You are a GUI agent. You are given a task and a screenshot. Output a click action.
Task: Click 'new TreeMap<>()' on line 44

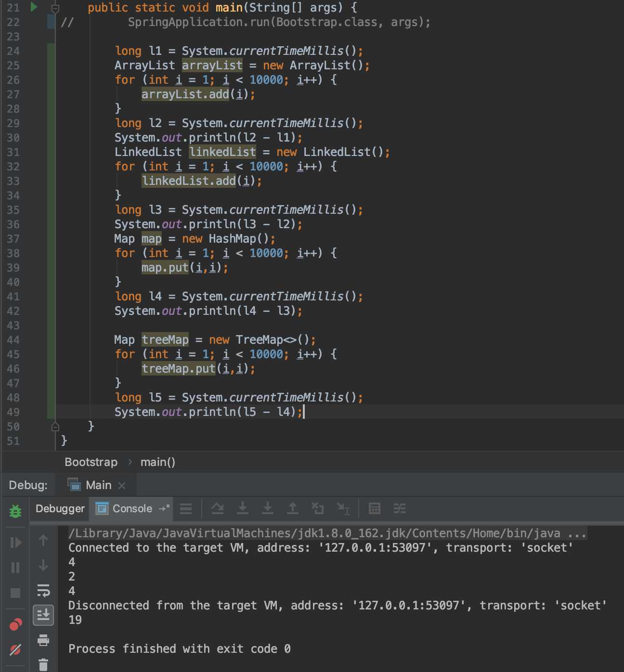(x=259, y=340)
